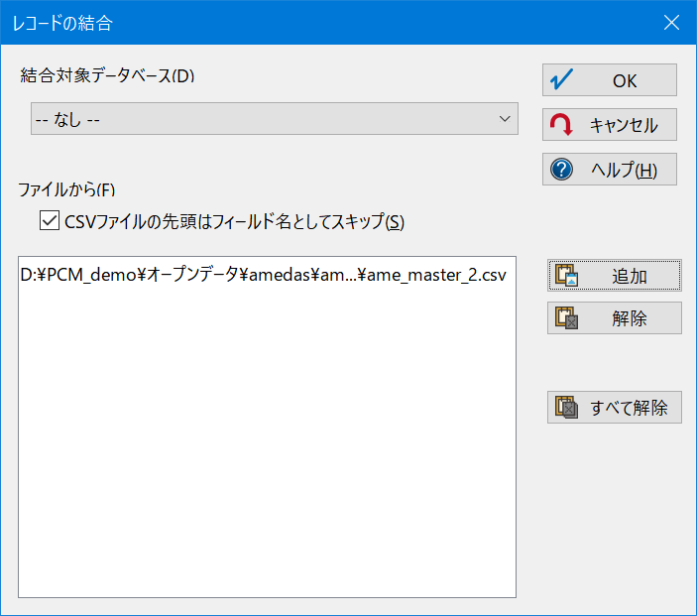The width and height of the screenshot is (697, 616).
Task: Close the レコードの結合 dialog
Action: [x=671, y=22]
